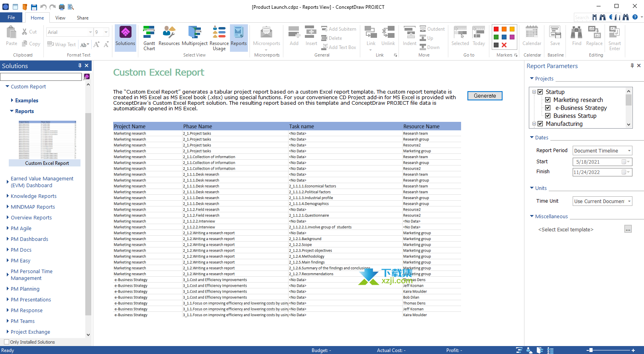The height and width of the screenshot is (354, 644).
Task: Open the Arial font name dropdown
Action: coord(90,32)
